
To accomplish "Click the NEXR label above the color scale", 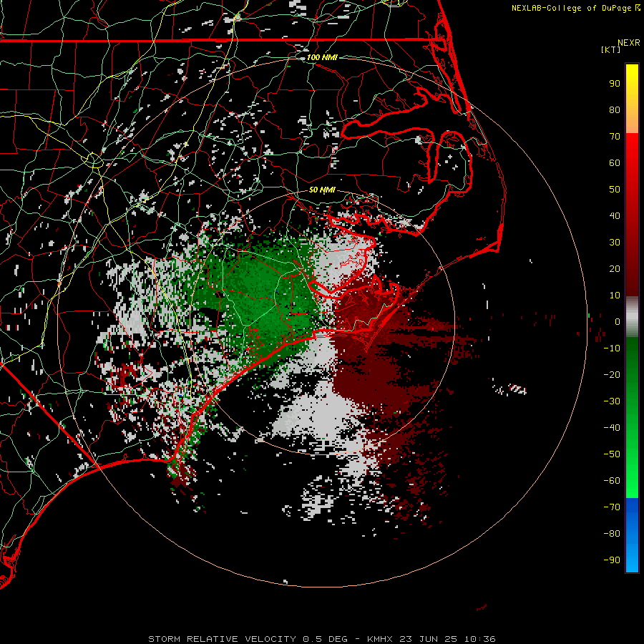I will pos(629,43).
